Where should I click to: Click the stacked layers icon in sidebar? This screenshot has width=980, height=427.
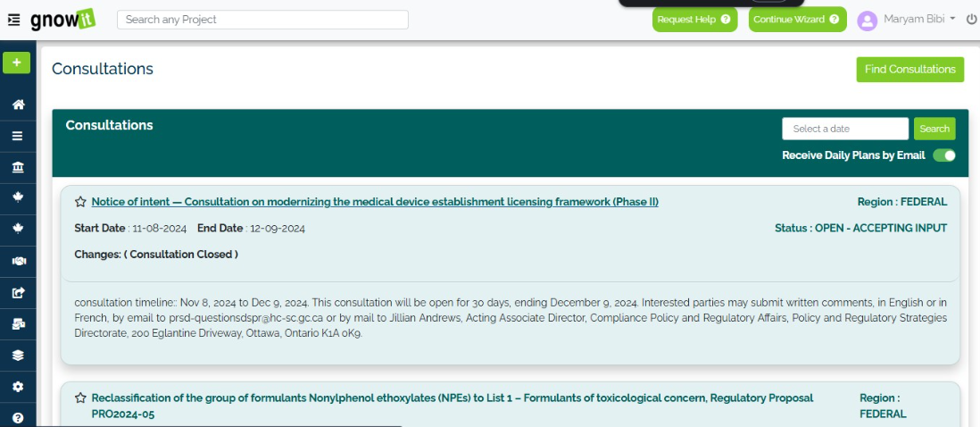pyautogui.click(x=18, y=355)
